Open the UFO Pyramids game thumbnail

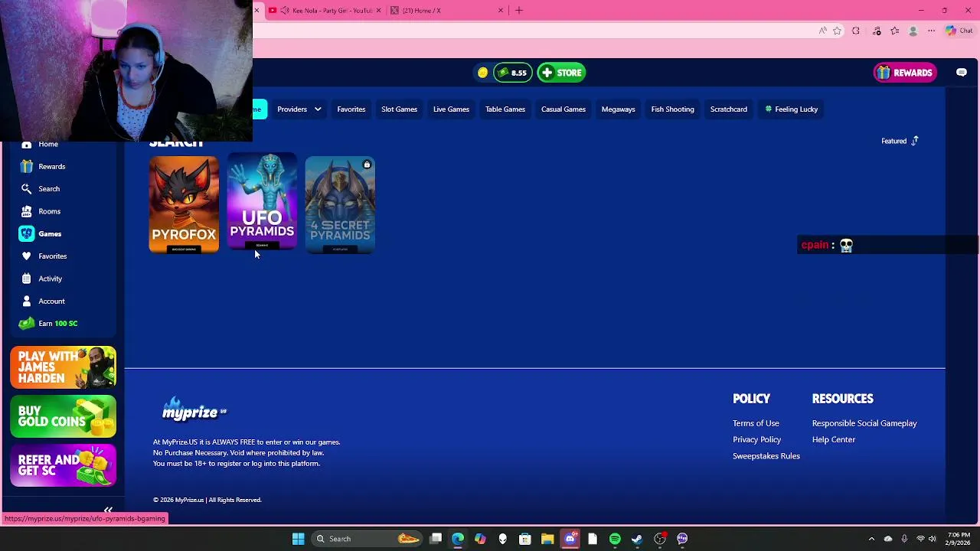pyautogui.click(x=262, y=201)
